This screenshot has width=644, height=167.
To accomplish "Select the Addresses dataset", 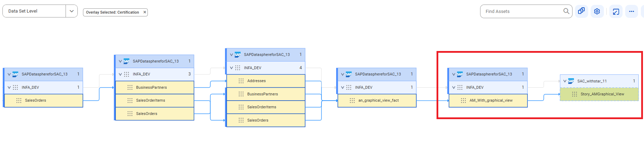I will coord(266,81).
